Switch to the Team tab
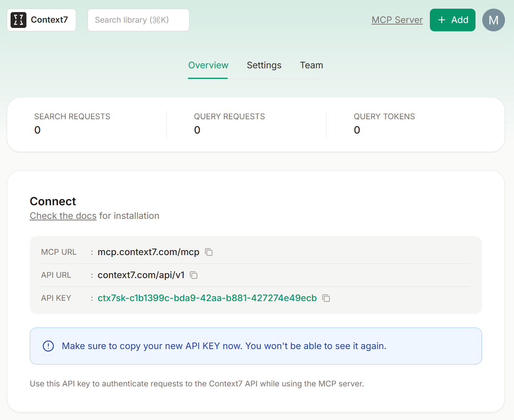The width and height of the screenshot is (514, 420). pyautogui.click(x=311, y=65)
